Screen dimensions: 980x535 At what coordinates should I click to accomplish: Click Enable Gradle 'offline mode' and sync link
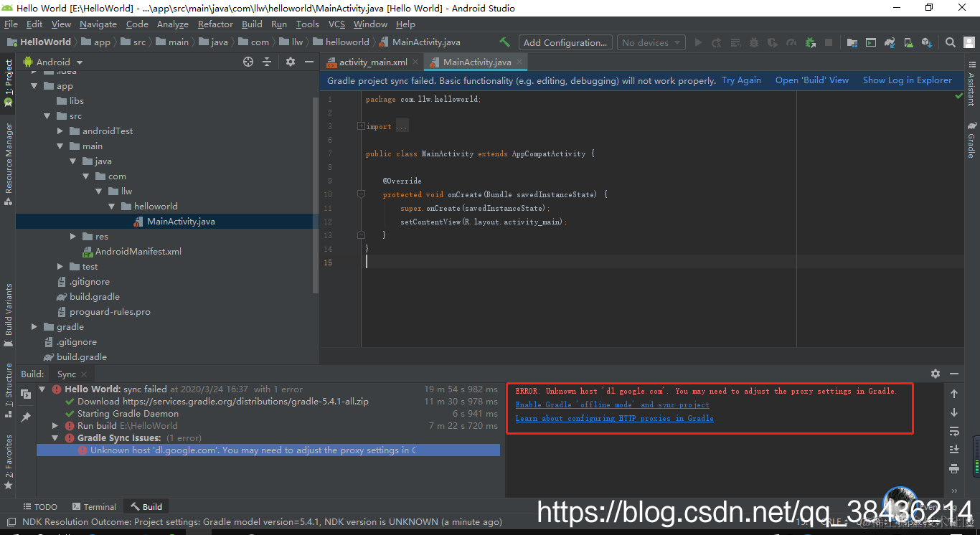[x=612, y=404]
